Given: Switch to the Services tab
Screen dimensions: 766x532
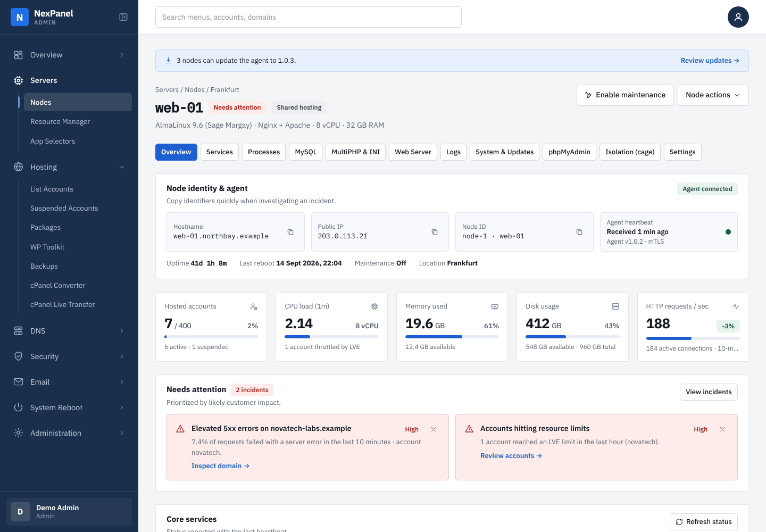Looking at the screenshot, I should pyautogui.click(x=220, y=152).
